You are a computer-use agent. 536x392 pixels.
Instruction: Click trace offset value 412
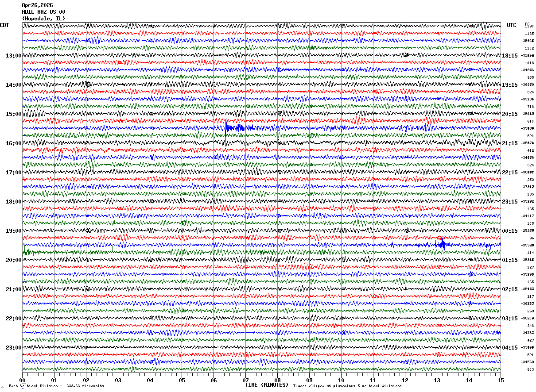tap(530, 150)
